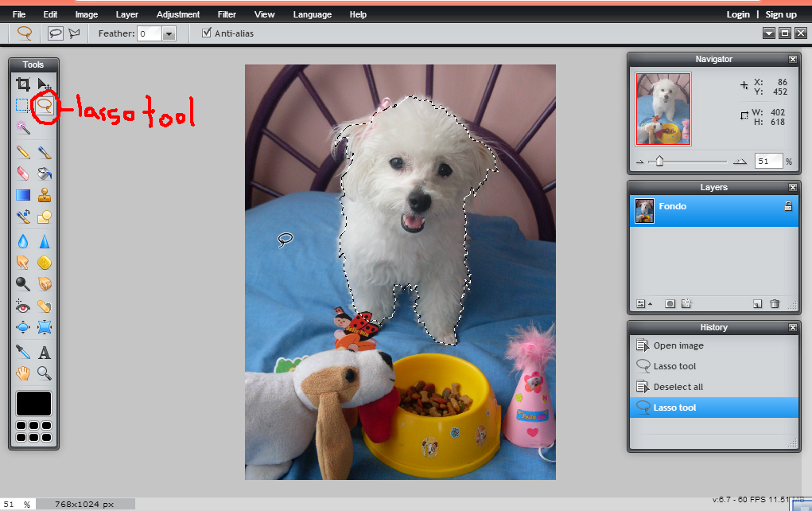Click the Navigator zoom-out small mountain icon
Screen dimensions: 812x511
(640, 162)
